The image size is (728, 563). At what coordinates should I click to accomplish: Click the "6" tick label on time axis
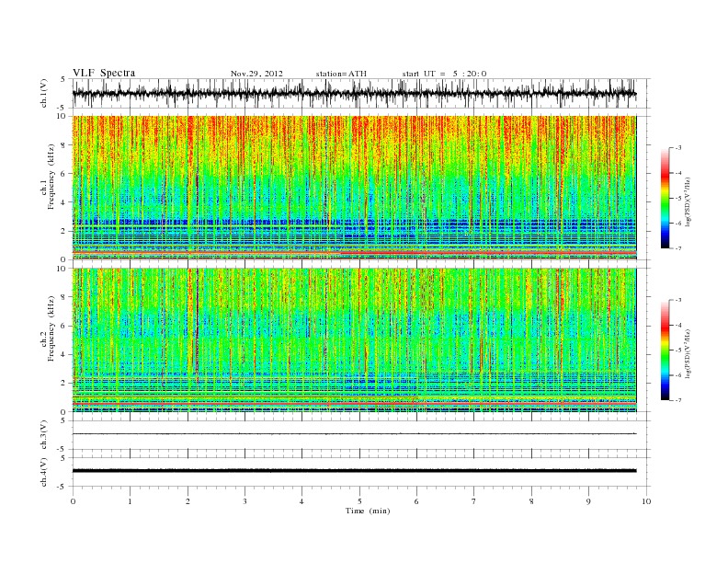point(417,501)
